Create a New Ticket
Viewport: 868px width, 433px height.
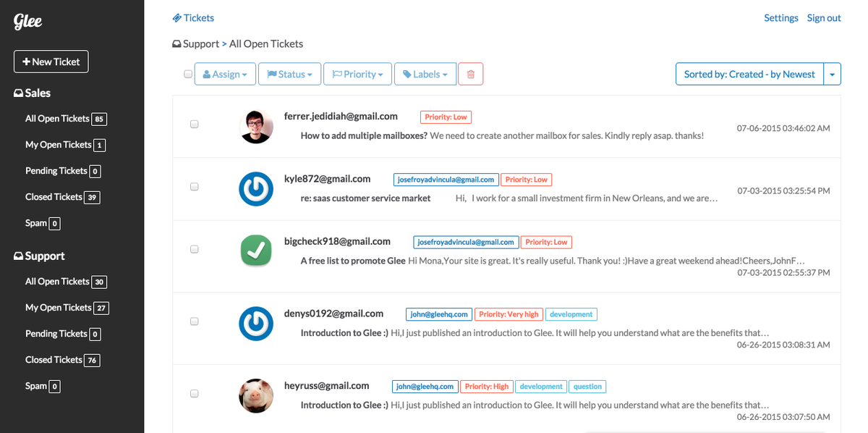tap(51, 62)
